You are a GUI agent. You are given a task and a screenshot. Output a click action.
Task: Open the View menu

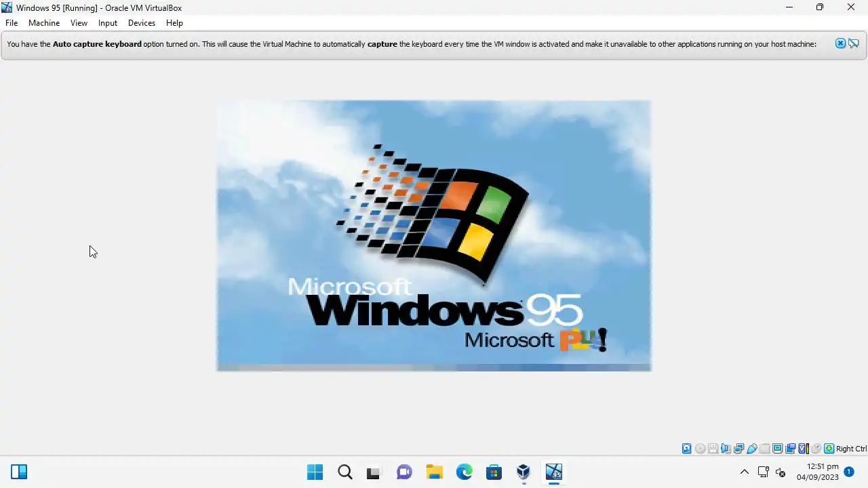tap(79, 23)
